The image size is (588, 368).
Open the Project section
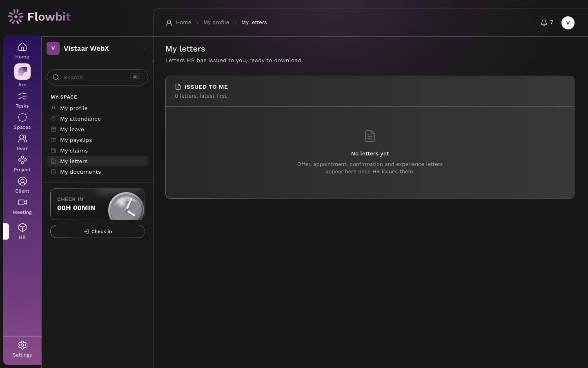(x=22, y=164)
